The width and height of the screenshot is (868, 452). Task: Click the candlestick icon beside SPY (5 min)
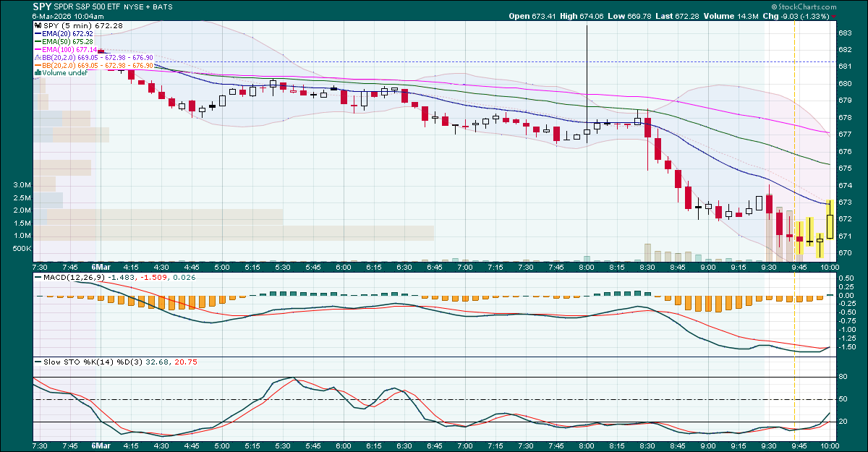36,25
